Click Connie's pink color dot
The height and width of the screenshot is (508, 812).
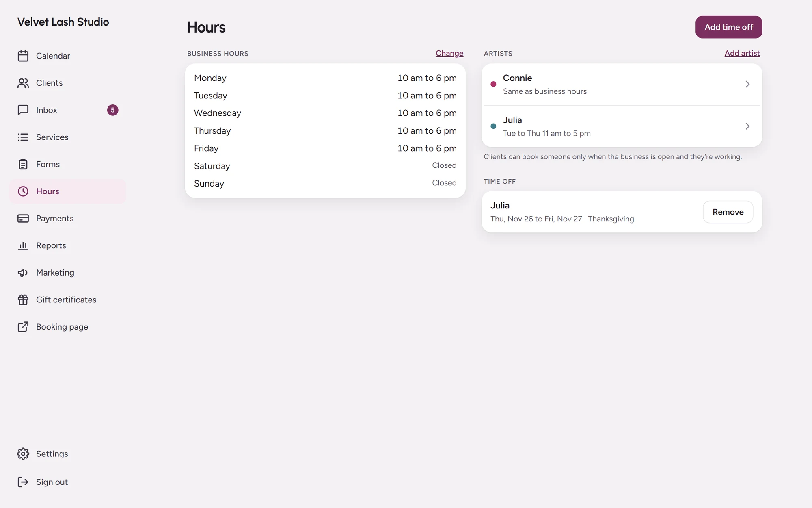pos(493,84)
